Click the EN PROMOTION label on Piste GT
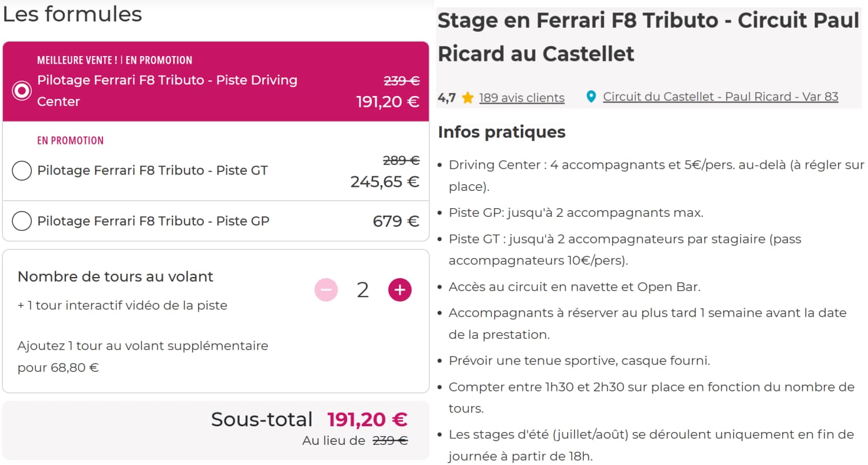The height and width of the screenshot is (465, 868). click(x=70, y=141)
